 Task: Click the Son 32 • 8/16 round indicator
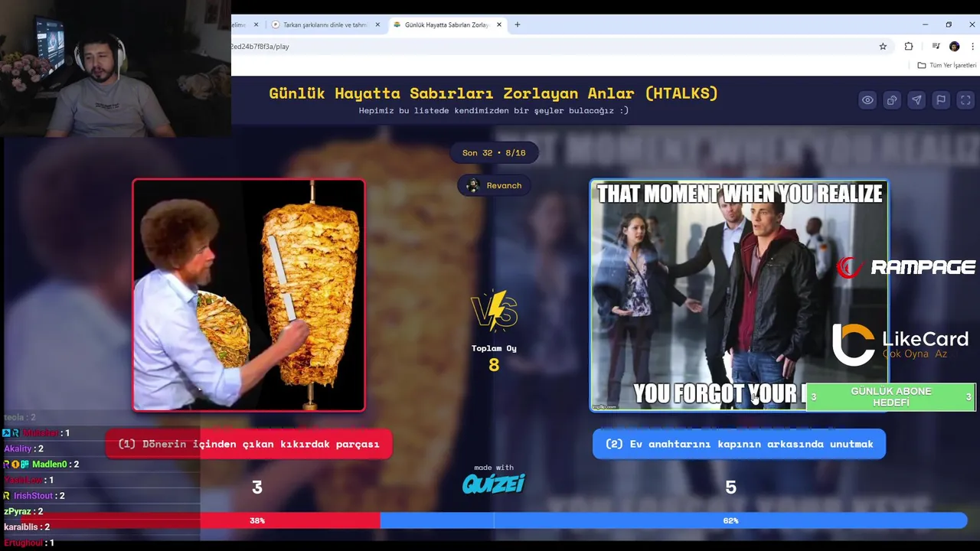[x=494, y=152]
